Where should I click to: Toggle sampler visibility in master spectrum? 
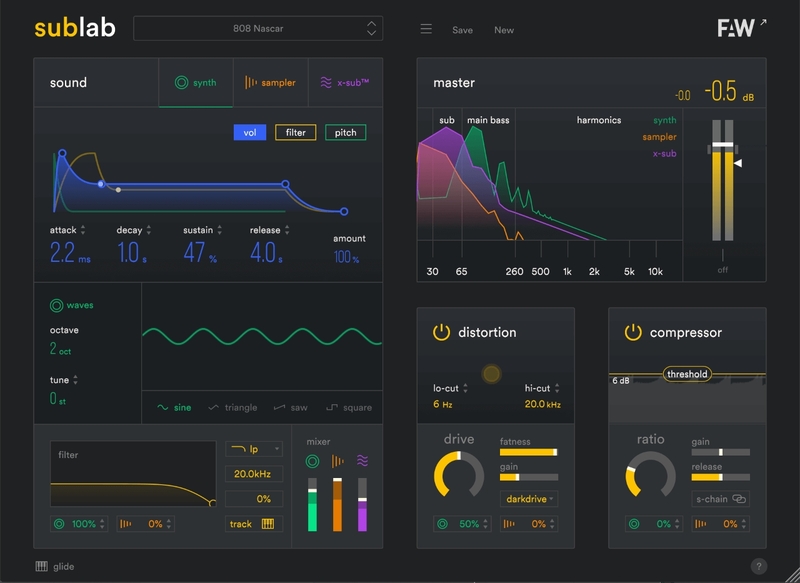[x=659, y=137]
